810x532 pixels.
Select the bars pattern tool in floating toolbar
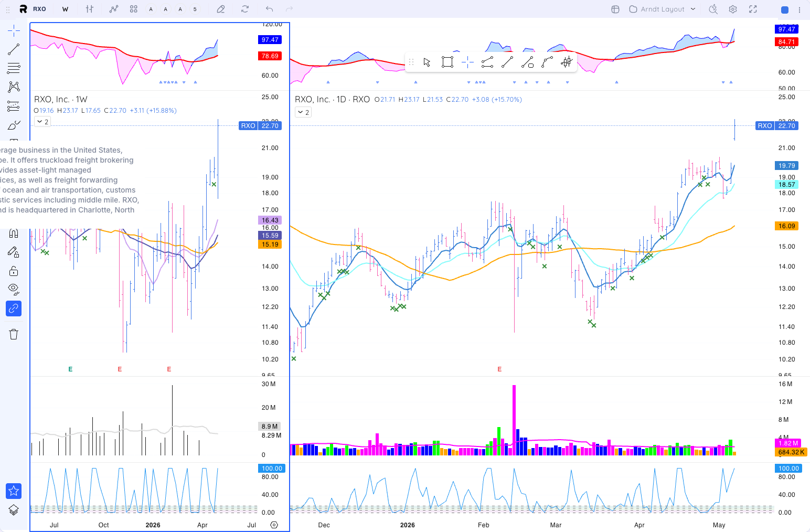tap(567, 62)
